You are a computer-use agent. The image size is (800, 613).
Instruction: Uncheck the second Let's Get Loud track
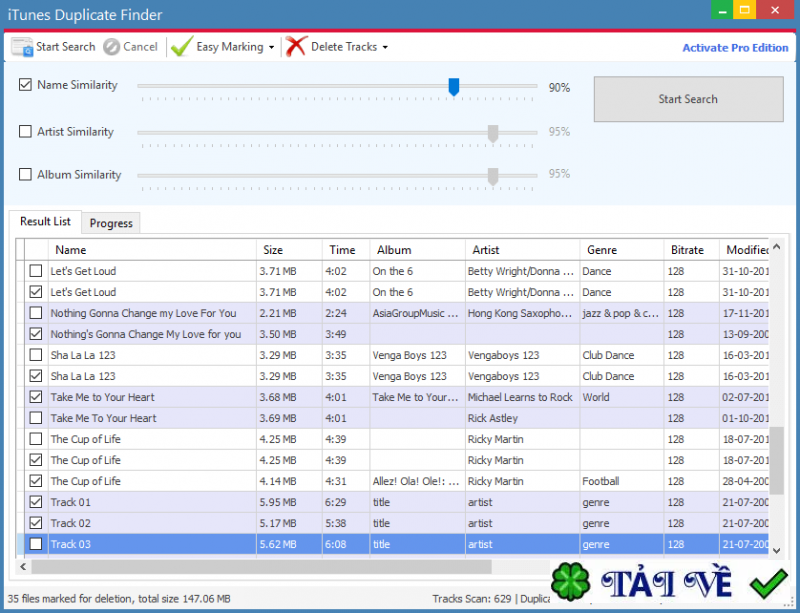click(35, 292)
